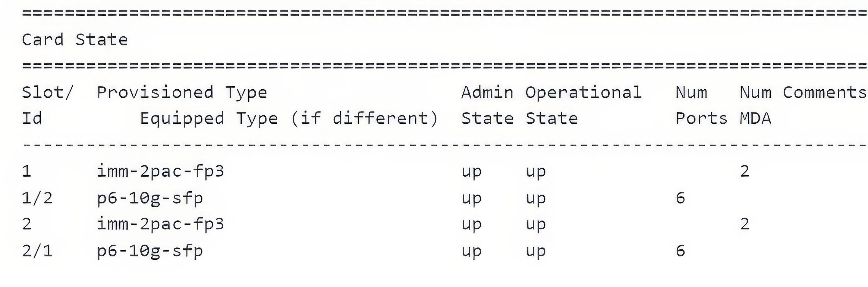
Task: Click operational state 'up' for slot 2/1
Action: (536, 252)
